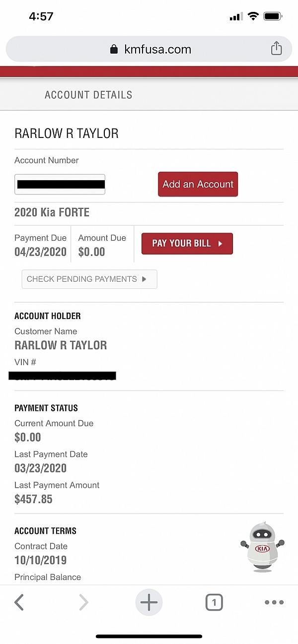This screenshot has width=298, height=644.
Task: Tap the browser forward arrow
Action: coord(83,602)
